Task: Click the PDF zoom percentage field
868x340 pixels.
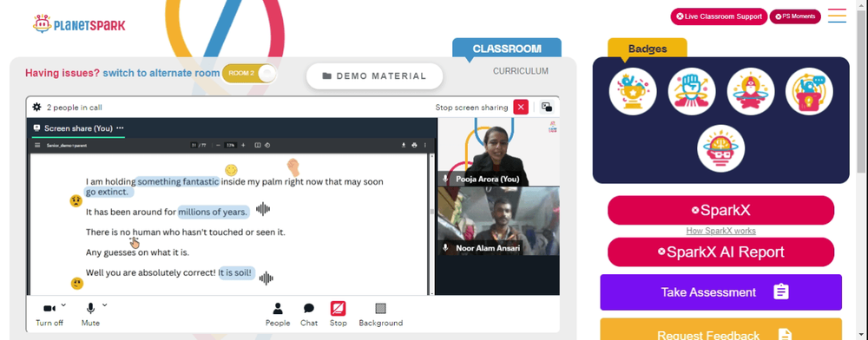Action: [231, 146]
